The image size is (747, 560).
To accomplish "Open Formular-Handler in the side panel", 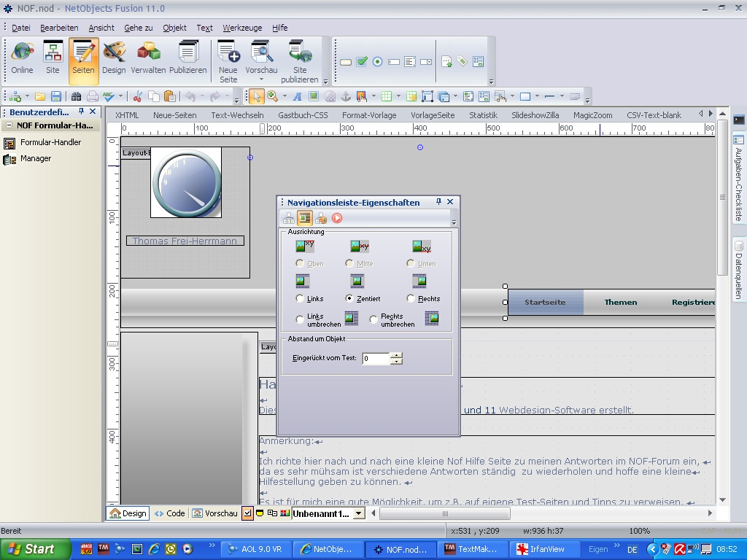I will click(50, 142).
